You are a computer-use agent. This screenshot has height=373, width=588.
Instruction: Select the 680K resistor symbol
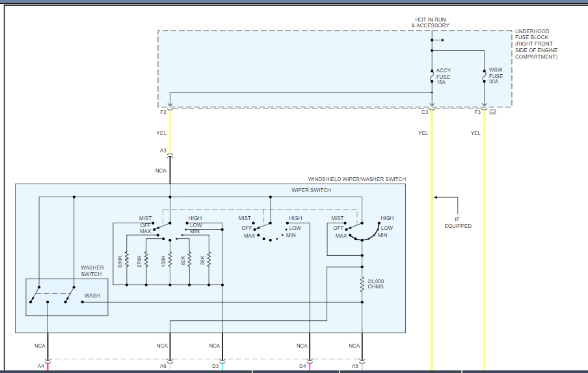(x=126, y=260)
